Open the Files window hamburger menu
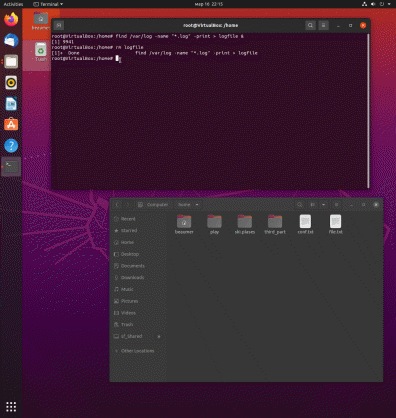 coord(336,205)
